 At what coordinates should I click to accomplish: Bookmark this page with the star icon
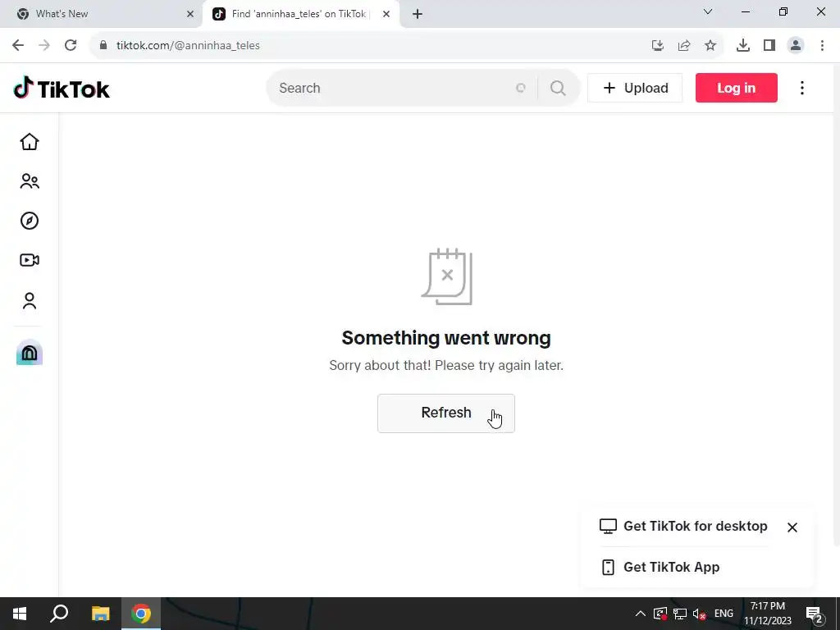point(710,46)
